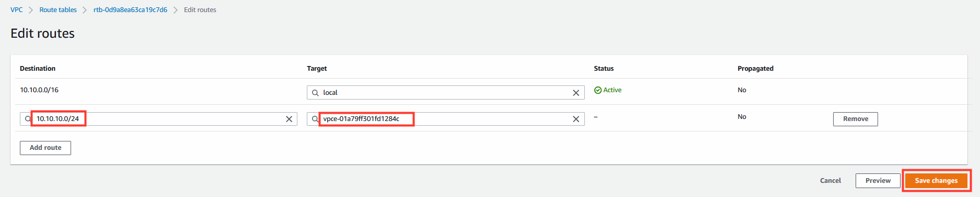Select the Edit routes breadcrumb item
This screenshot has height=197, width=980.
point(200,10)
